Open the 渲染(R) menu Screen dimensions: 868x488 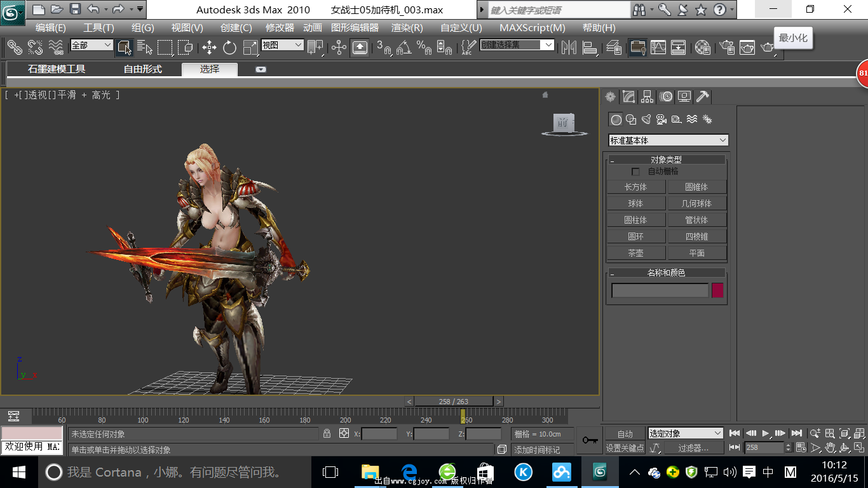[407, 28]
